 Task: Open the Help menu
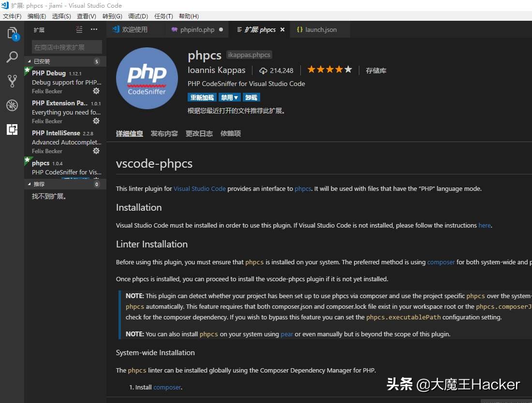pos(189,16)
